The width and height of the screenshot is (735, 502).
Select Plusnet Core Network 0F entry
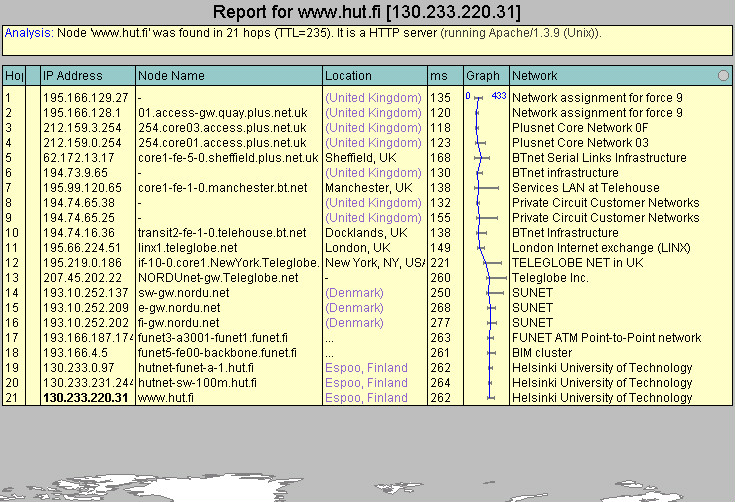coord(580,127)
